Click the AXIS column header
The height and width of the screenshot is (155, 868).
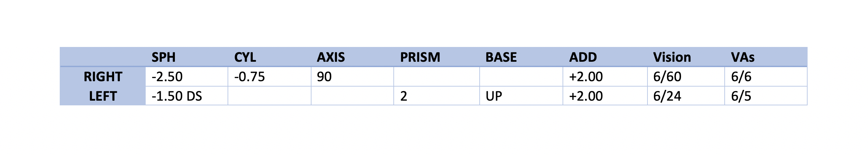[331, 57]
